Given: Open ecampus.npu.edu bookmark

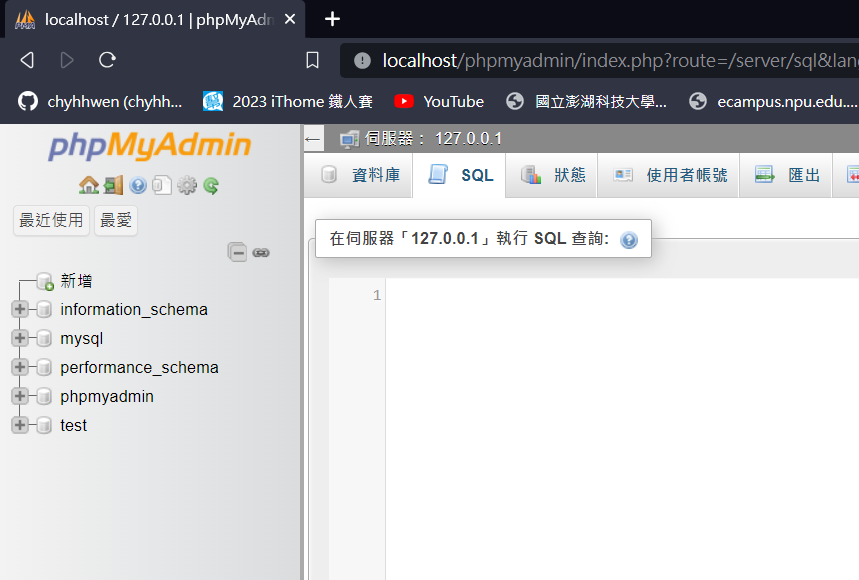Looking at the screenshot, I should 773,101.
